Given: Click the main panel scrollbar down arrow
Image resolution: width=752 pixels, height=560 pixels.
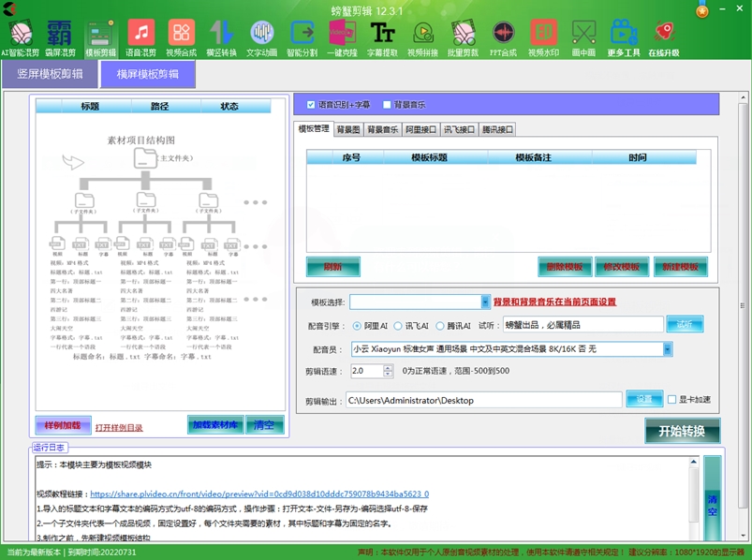Looking at the screenshot, I should (743, 536).
